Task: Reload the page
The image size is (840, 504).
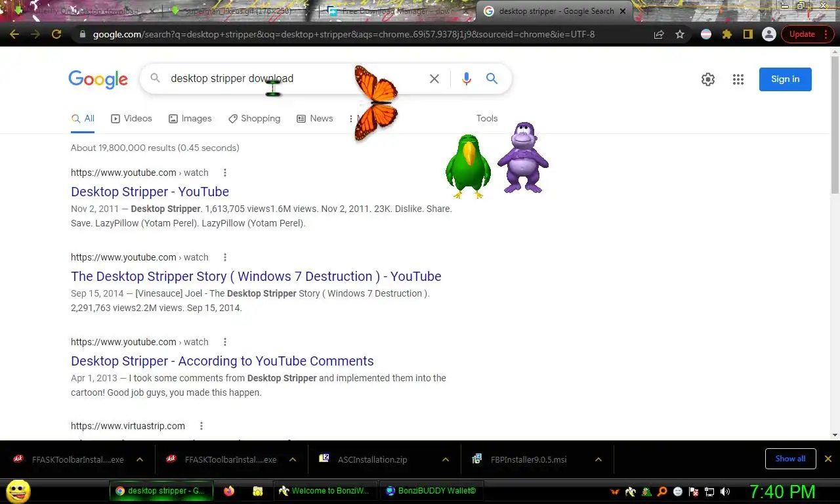Action: [x=56, y=34]
